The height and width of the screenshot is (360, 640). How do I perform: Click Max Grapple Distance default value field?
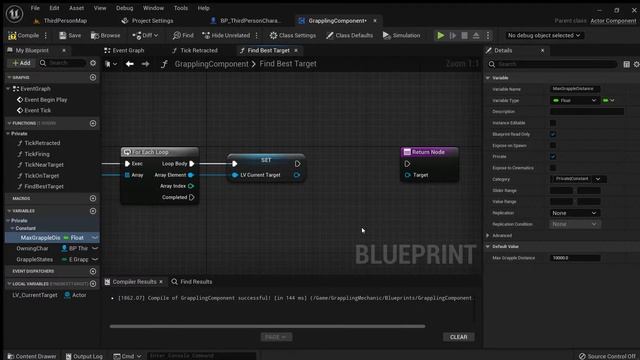coord(575,258)
